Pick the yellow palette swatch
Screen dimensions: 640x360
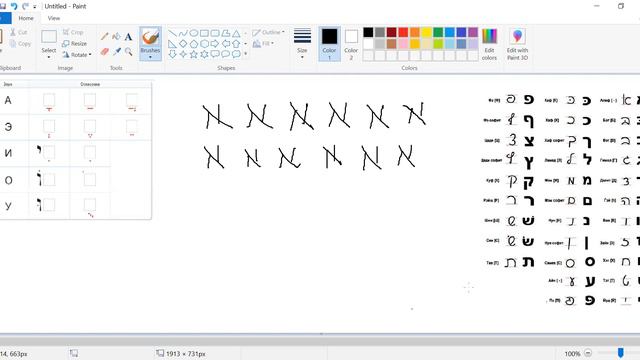pos(426,32)
